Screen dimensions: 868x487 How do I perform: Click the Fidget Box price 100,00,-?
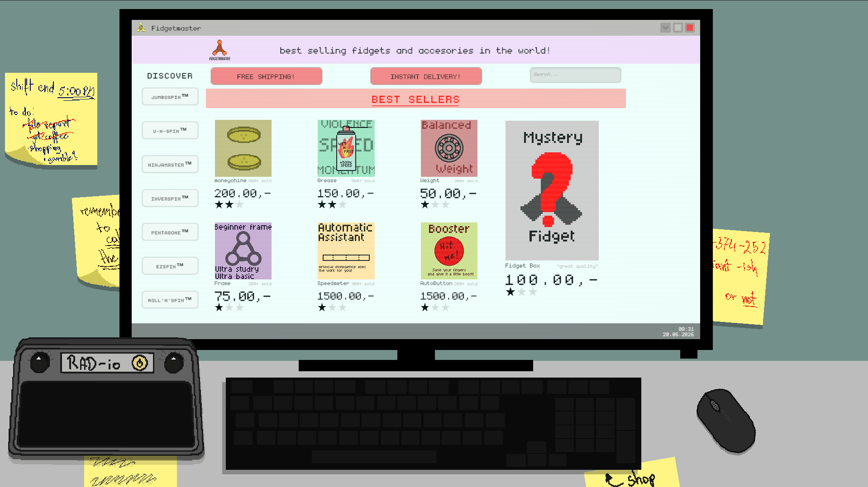click(x=551, y=280)
